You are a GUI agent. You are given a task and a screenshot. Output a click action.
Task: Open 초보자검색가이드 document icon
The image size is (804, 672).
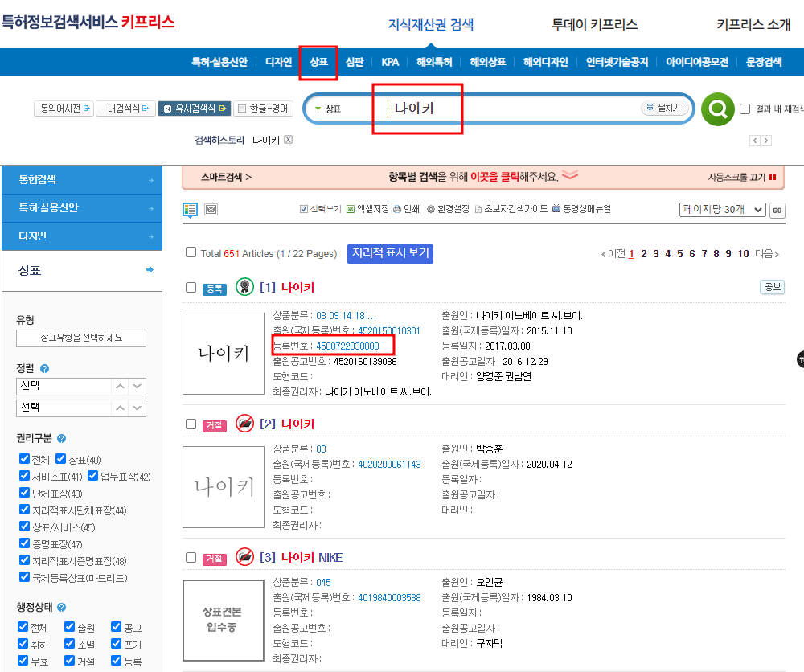pos(478,209)
